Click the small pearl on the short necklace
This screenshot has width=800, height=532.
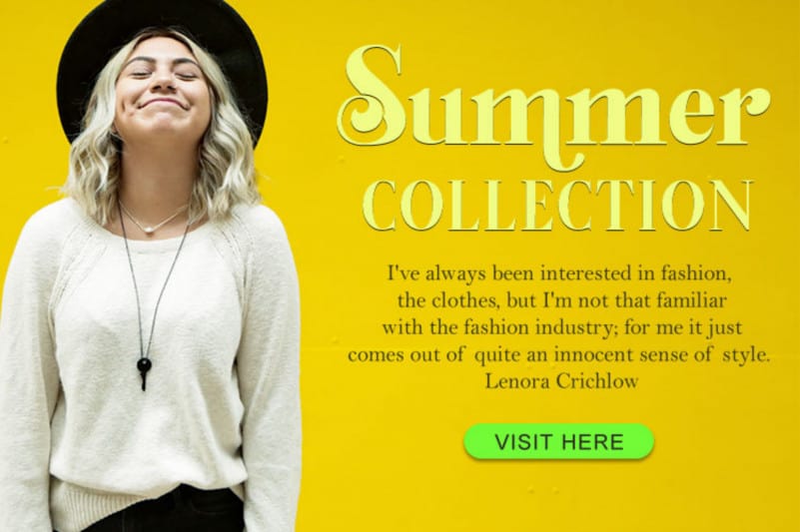tap(149, 230)
